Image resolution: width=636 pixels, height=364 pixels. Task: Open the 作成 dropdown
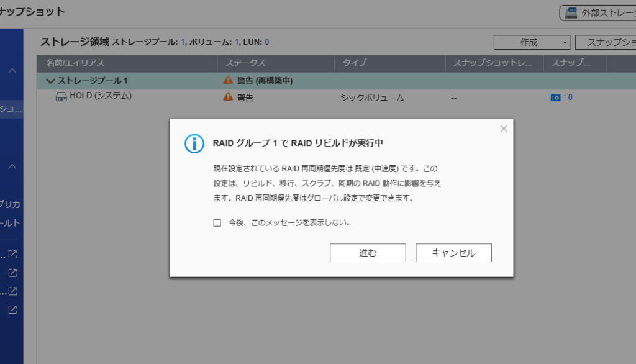coord(532,42)
